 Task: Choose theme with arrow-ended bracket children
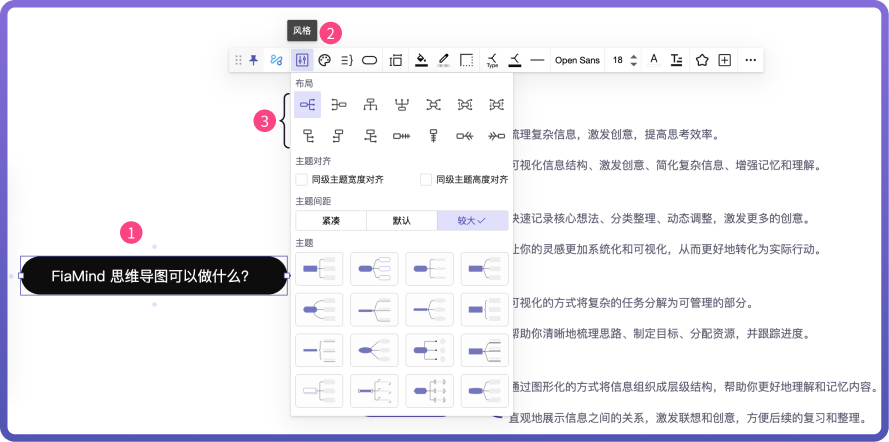tap(429, 391)
